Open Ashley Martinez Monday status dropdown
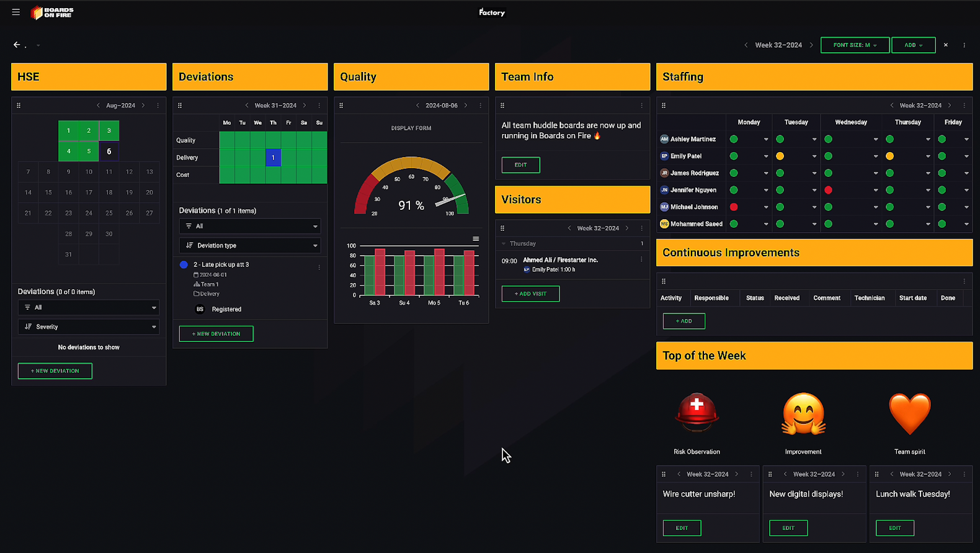The image size is (980, 553). click(x=766, y=140)
